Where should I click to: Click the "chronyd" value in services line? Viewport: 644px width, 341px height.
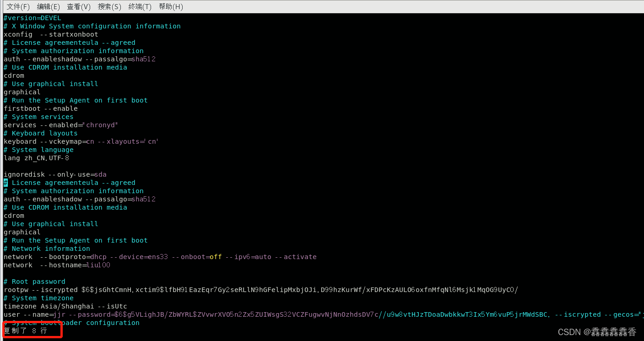[x=100, y=125]
